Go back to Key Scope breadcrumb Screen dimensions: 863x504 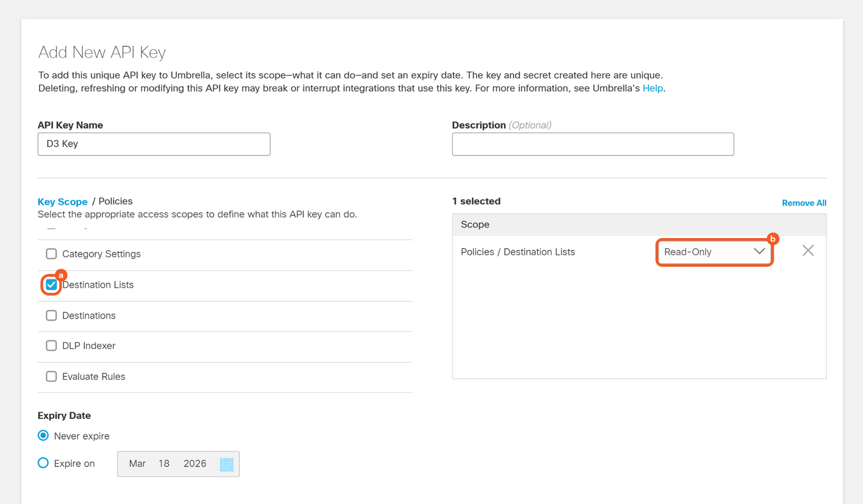click(63, 202)
